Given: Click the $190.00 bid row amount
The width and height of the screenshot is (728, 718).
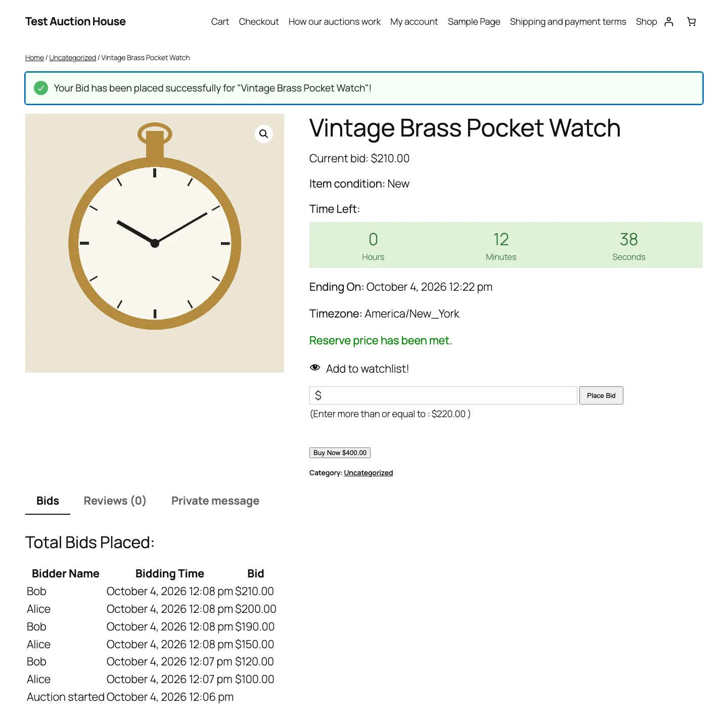Looking at the screenshot, I should 255,626.
